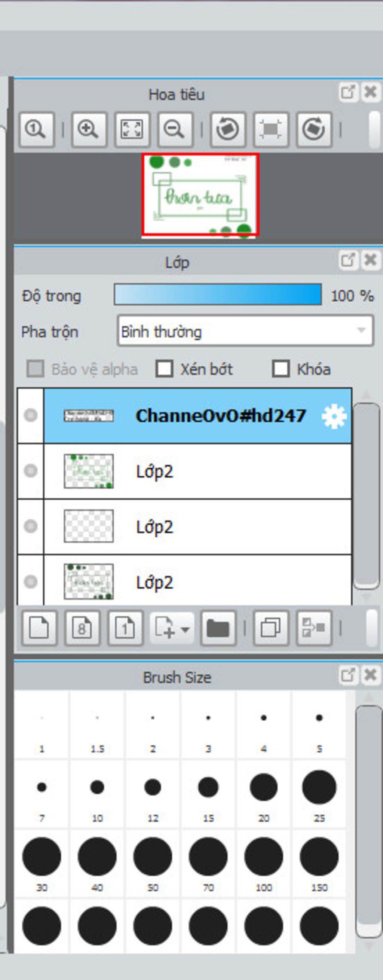
Task: Open ChanneOvO#hd247 layer settings gear
Action: point(334,416)
